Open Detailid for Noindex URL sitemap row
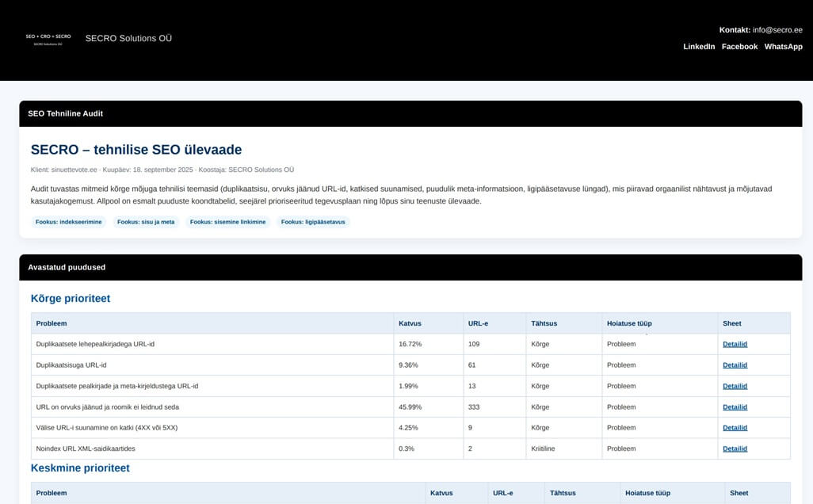Viewport: 813px width, 504px height. [735, 449]
